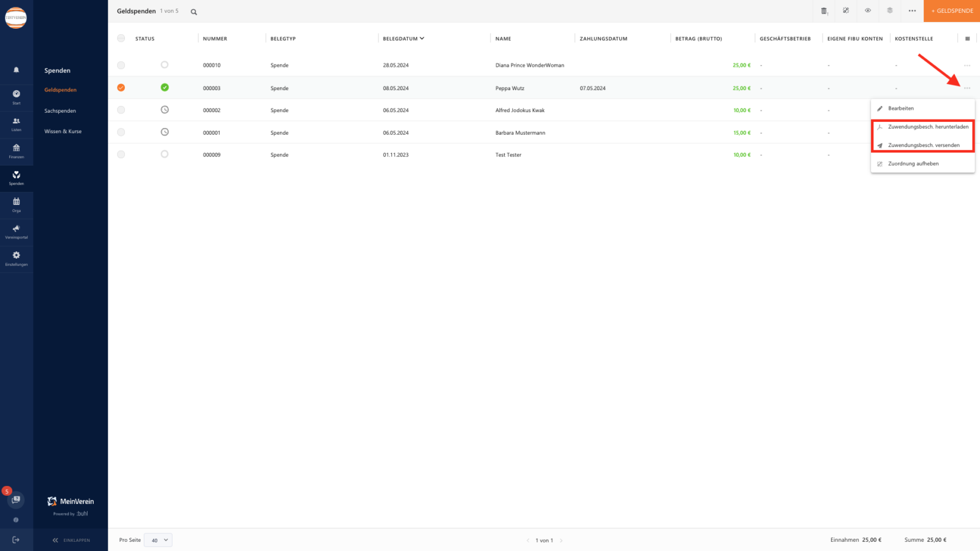Click the logout icon in sidebar
The image size is (980, 551).
pyautogui.click(x=16, y=540)
